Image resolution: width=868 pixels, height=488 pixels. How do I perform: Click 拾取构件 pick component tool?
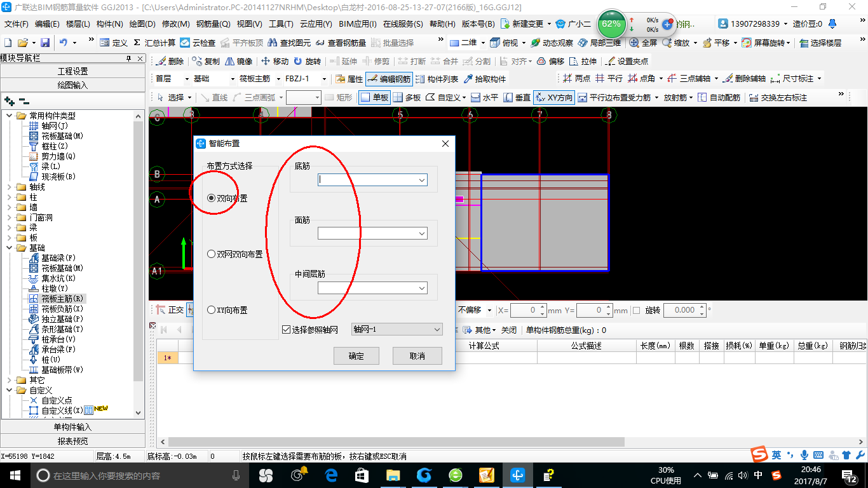pyautogui.click(x=485, y=79)
